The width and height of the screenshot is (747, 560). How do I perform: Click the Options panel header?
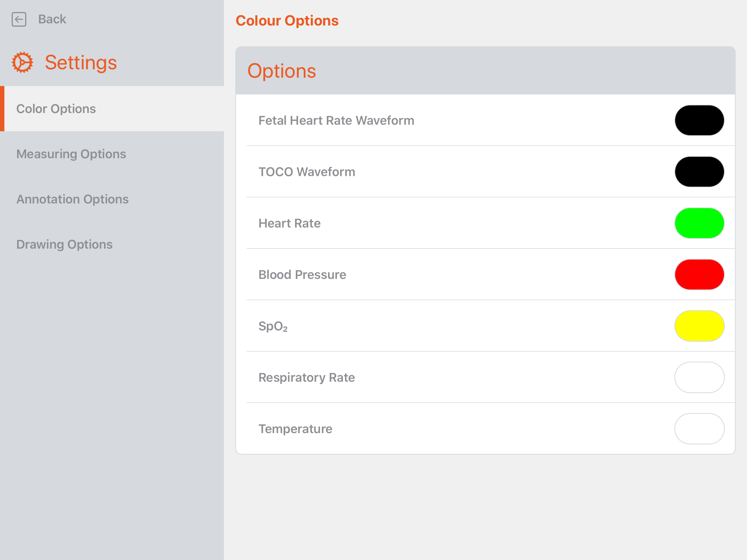pos(282,71)
